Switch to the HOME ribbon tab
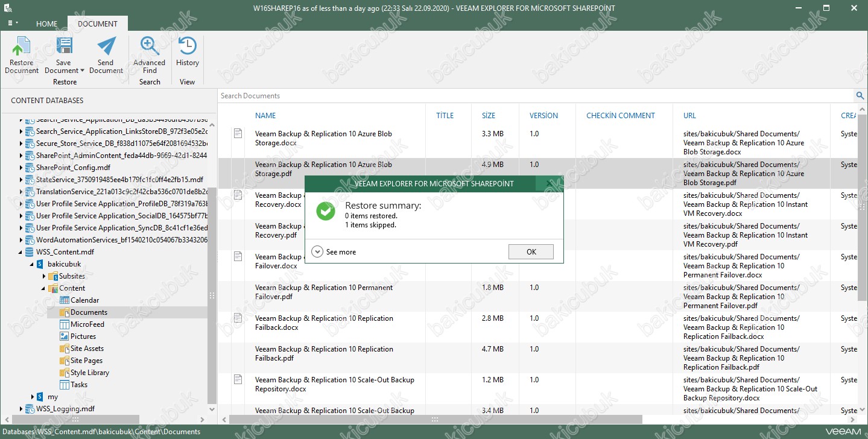 click(x=46, y=24)
